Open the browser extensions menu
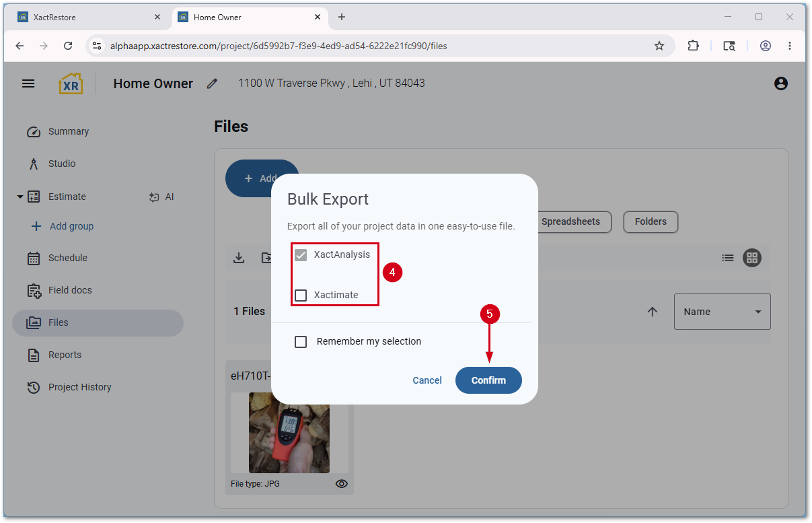This screenshot has width=812, height=523. pyautogui.click(x=693, y=46)
